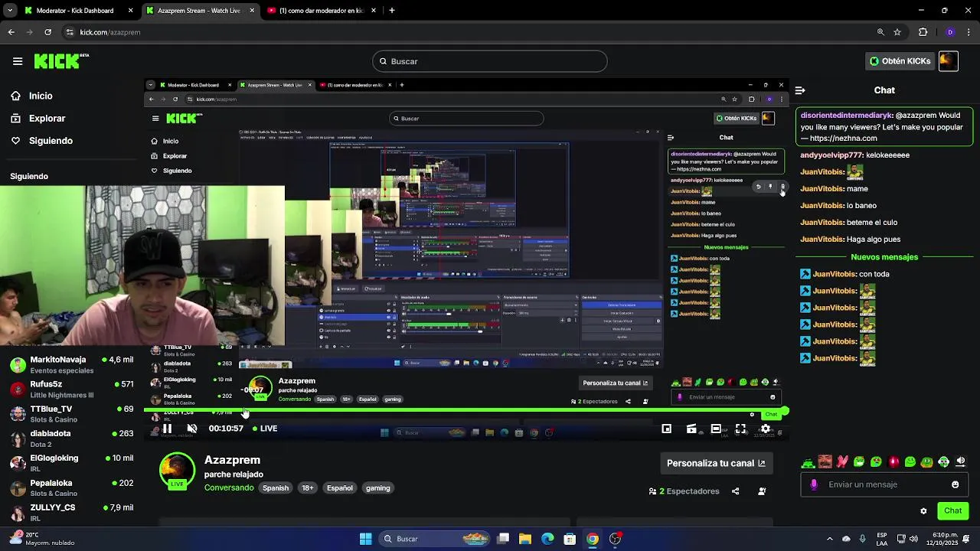
Task: Click the Nuevos mensajes divider in chat
Action: [884, 257]
